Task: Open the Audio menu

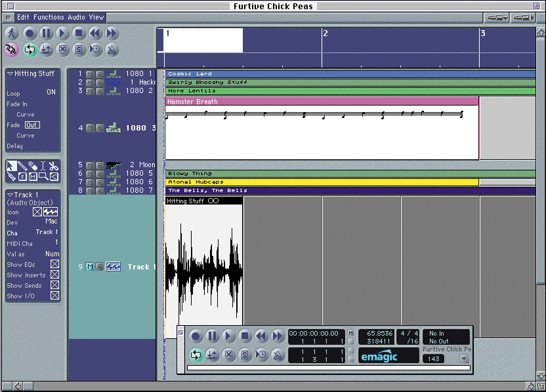Action: [x=77, y=17]
